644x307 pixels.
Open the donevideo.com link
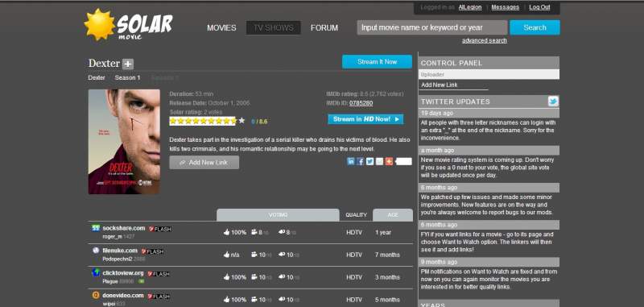tap(123, 295)
